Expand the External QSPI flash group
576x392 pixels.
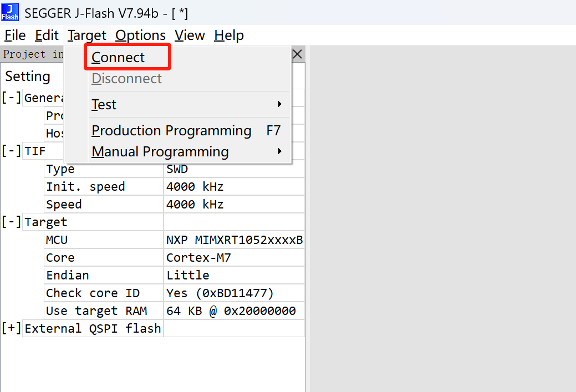coord(11,328)
